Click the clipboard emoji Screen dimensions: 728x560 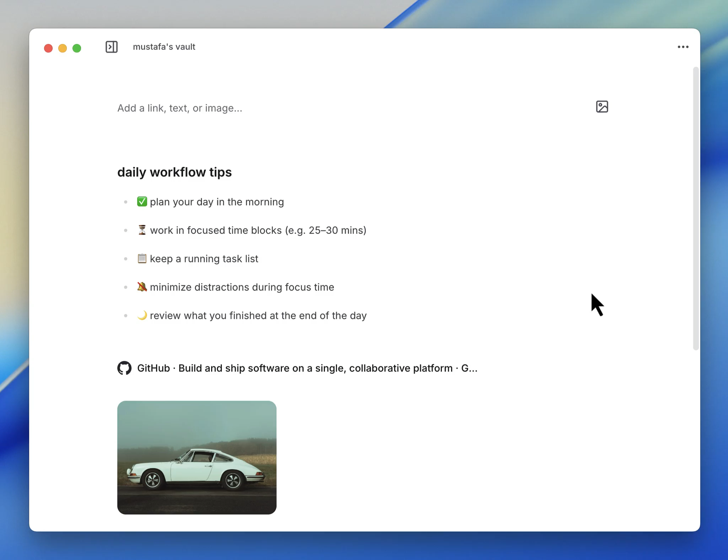(142, 258)
